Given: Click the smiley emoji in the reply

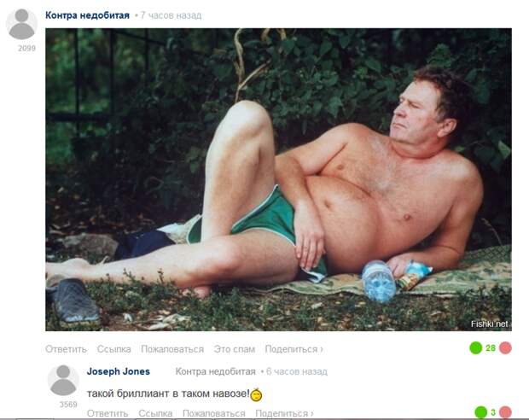Looking at the screenshot, I should point(256,394).
